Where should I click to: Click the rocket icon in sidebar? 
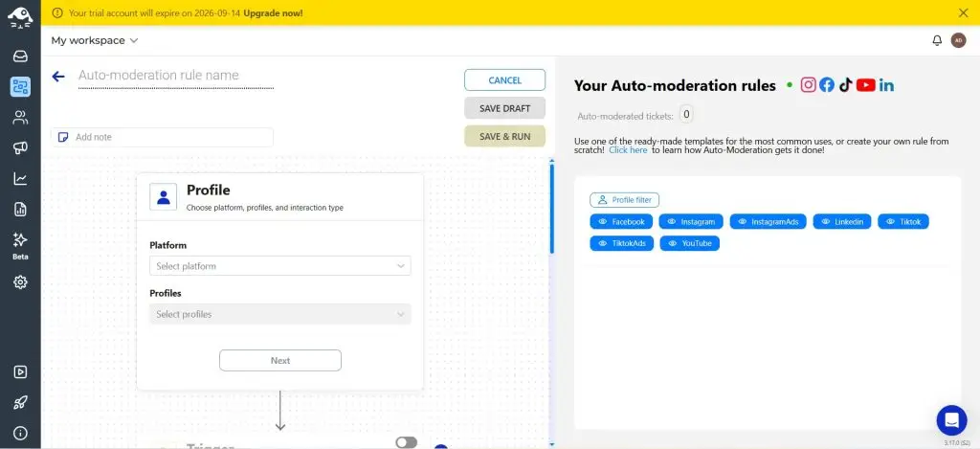click(x=20, y=403)
